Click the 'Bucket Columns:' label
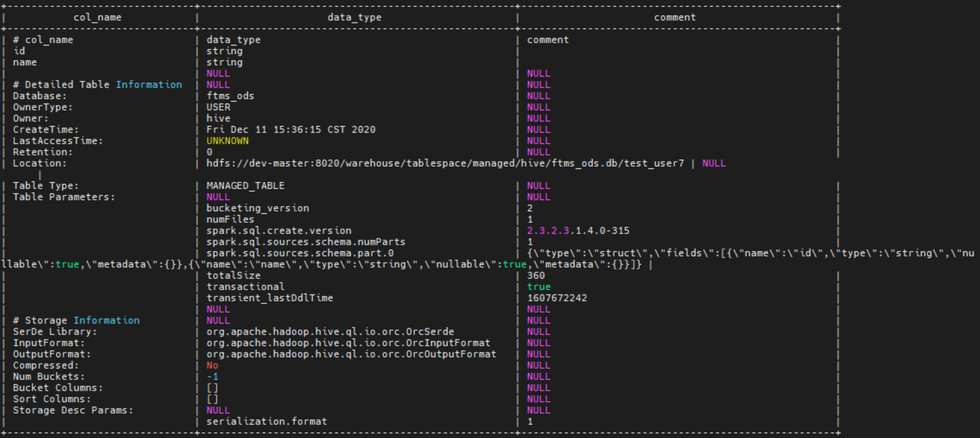Image resolution: width=980 pixels, height=438 pixels. click(58, 388)
